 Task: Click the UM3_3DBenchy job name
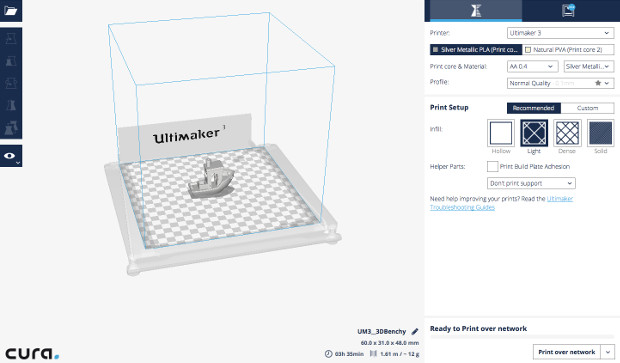click(x=382, y=331)
